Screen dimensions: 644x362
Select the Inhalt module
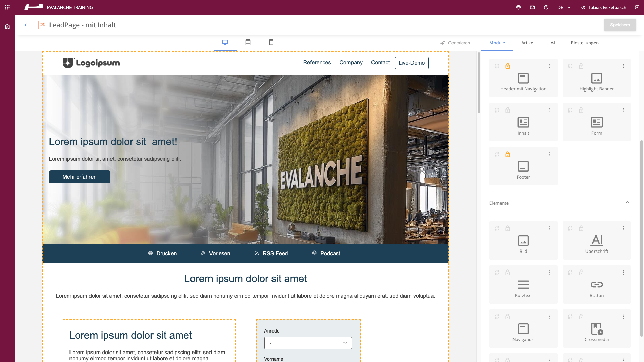tap(523, 122)
